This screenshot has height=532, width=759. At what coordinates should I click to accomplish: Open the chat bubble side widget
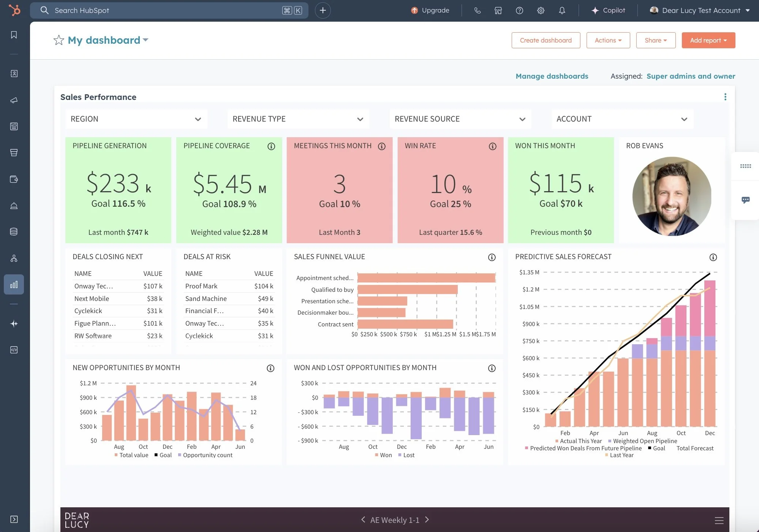[x=745, y=200]
